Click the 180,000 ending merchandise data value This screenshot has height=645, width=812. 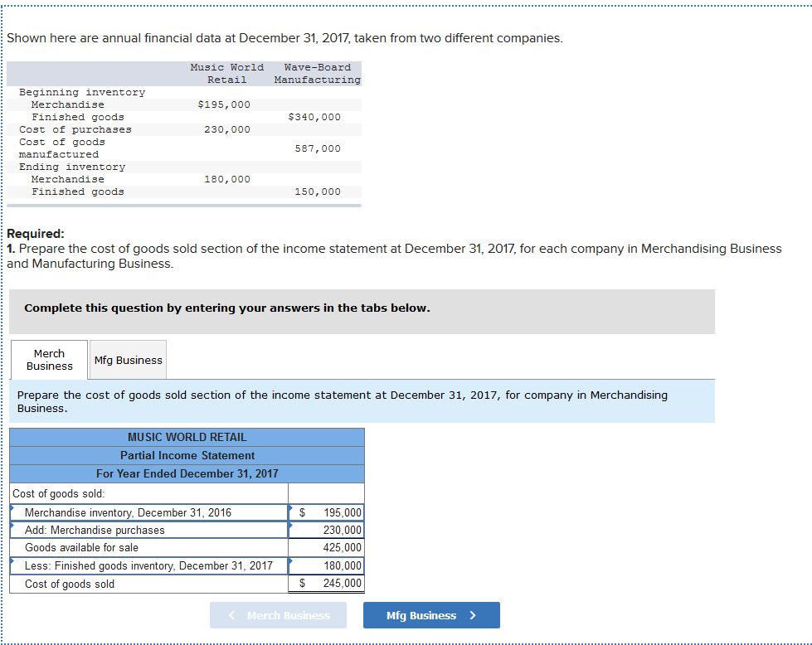coord(226,179)
